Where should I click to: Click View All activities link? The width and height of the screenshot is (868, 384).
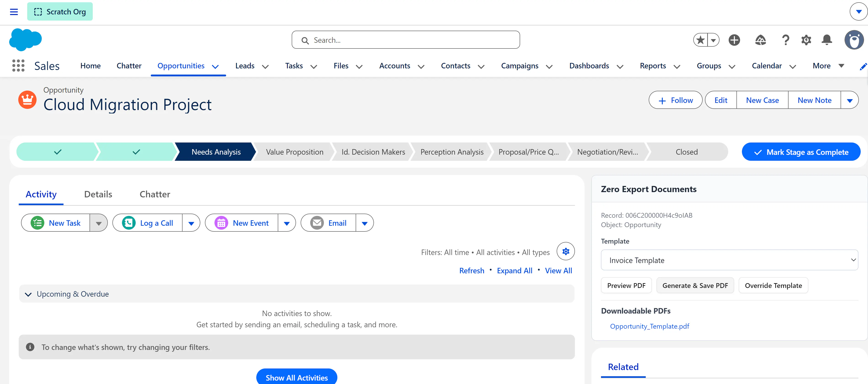click(558, 271)
